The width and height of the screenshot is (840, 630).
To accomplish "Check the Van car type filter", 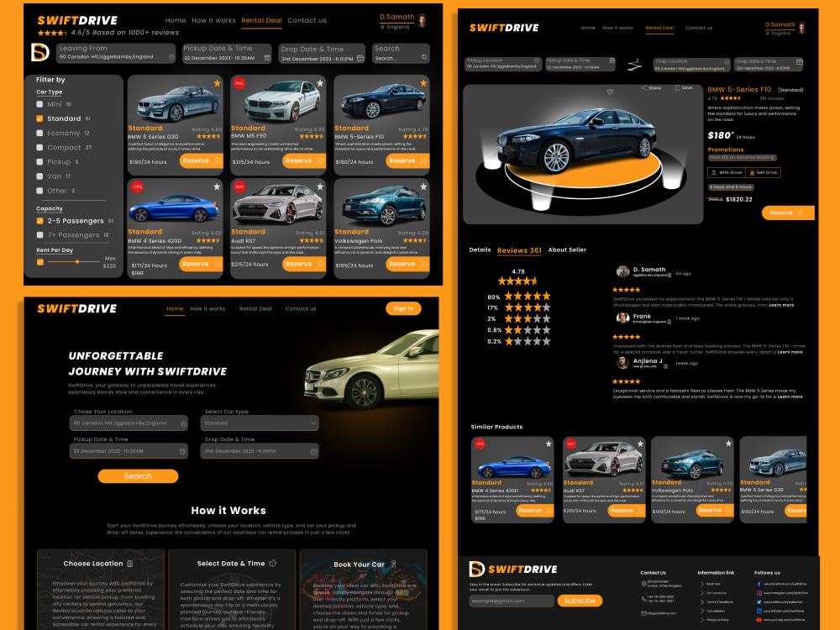I will click(x=39, y=176).
